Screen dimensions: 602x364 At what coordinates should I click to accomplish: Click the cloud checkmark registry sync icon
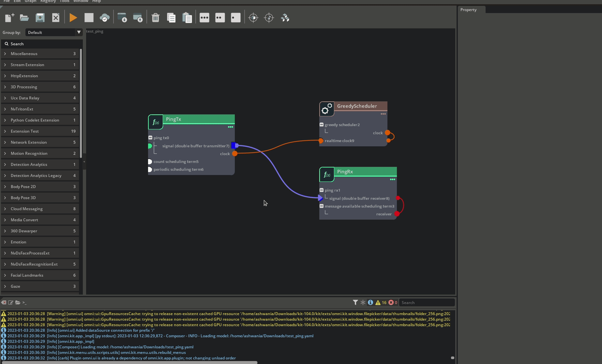[x=104, y=18]
